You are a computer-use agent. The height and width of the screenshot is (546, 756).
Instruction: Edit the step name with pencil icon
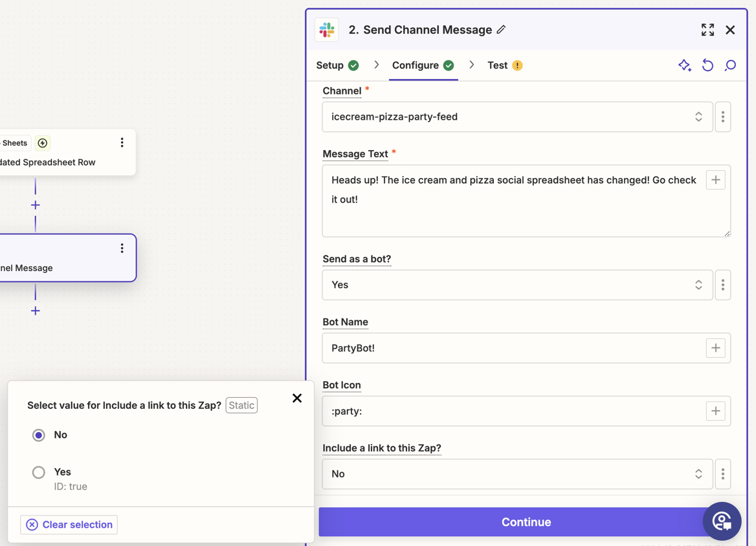click(502, 30)
